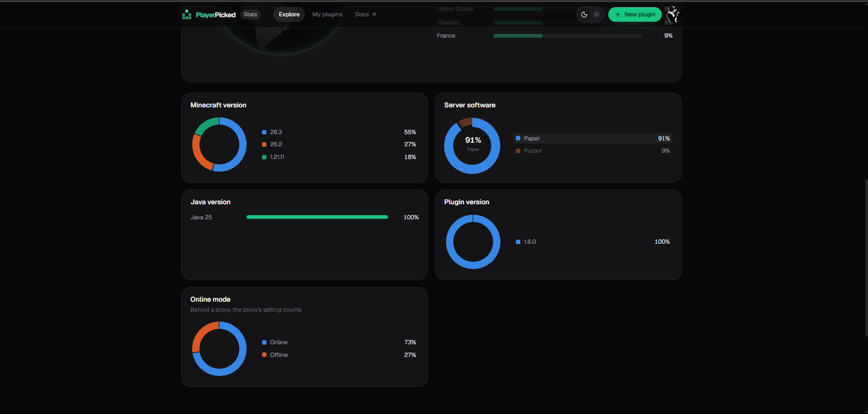Viewport: 868px width, 414px height.
Task: Click the 73% Online value
Action: point(410,342)
